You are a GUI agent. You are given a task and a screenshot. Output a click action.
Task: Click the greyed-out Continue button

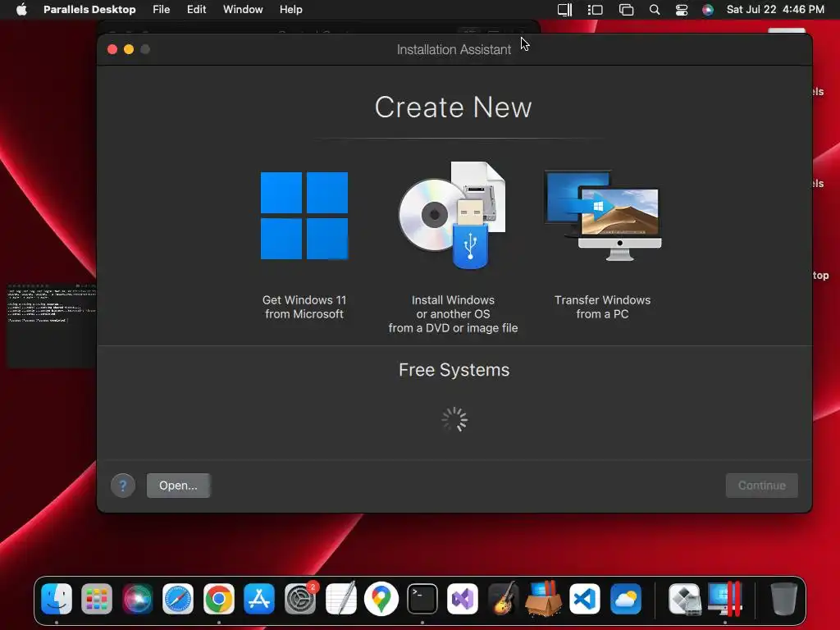pos(762,486)
